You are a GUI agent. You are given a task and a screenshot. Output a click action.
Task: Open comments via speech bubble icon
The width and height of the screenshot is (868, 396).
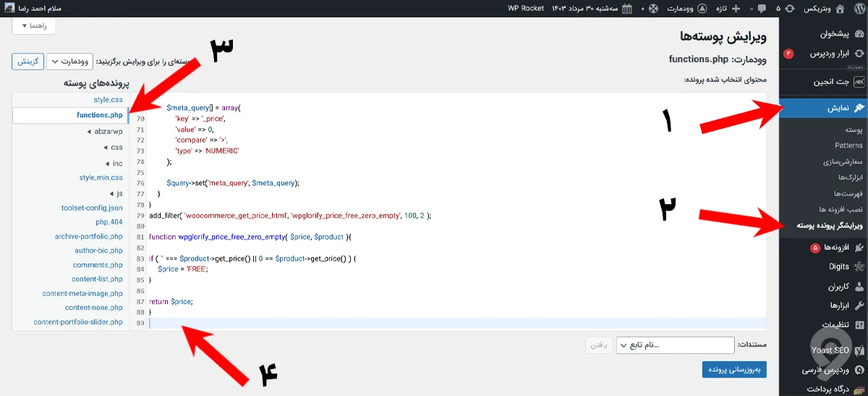coord(762,9)
